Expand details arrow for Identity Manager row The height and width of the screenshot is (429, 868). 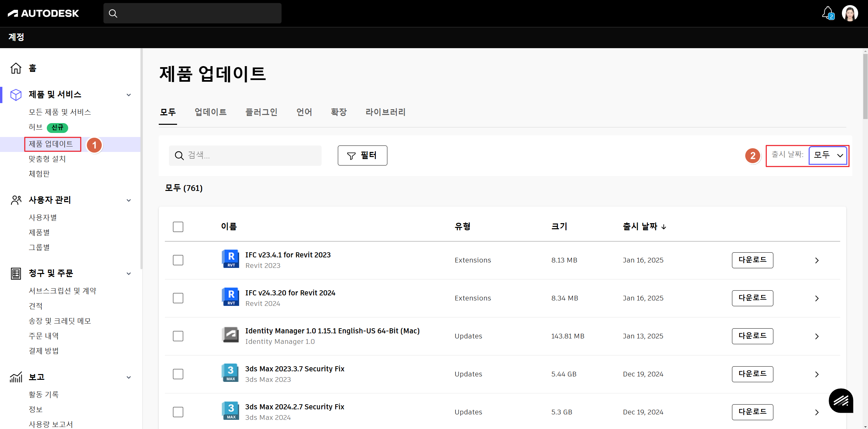(817, 336)
